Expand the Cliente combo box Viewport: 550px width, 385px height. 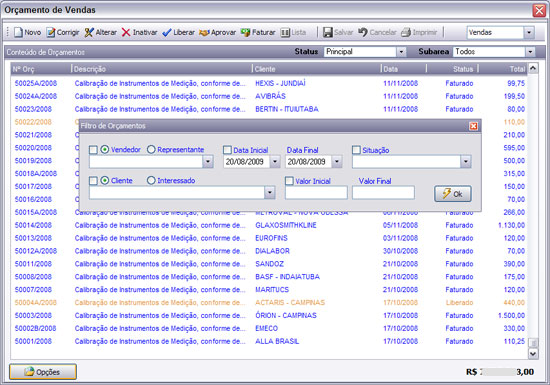[269, 192]
